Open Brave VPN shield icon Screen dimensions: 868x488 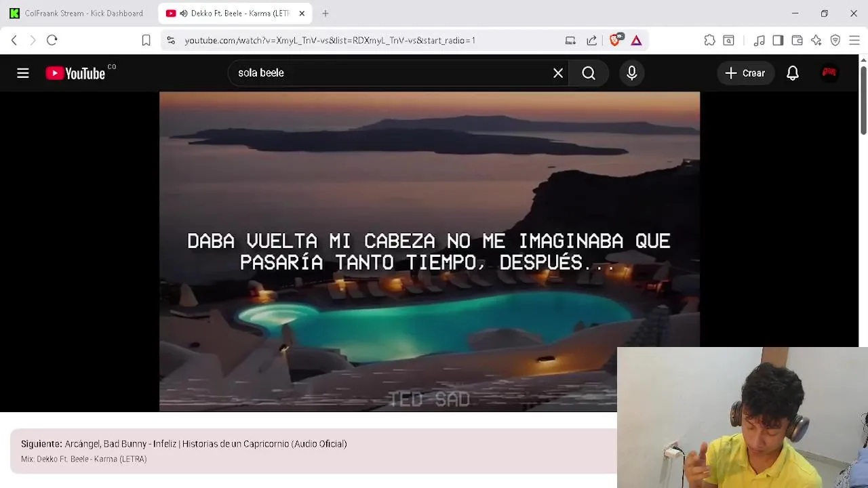(x=835, y=41)
